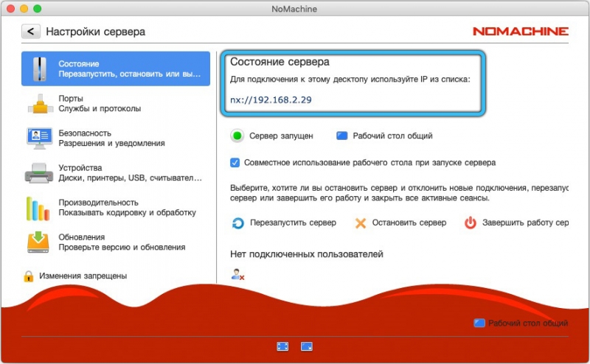The image size is (590, 364).
Task: Click the no connected users icon
Action: coord(237,275)
